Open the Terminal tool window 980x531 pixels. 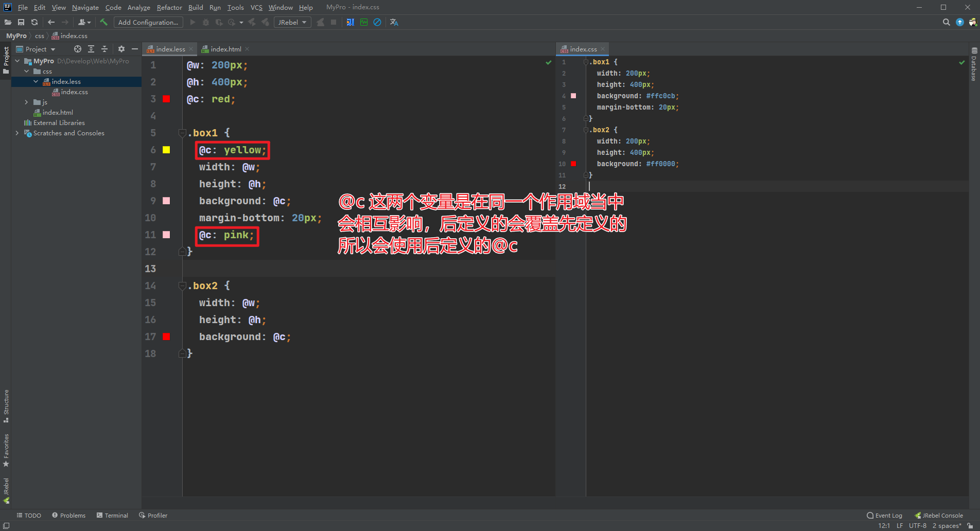tap(112, 515)
